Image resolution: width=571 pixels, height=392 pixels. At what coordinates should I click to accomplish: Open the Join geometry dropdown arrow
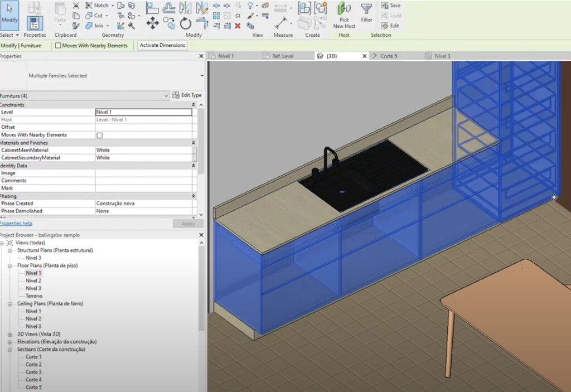[108, 26]
